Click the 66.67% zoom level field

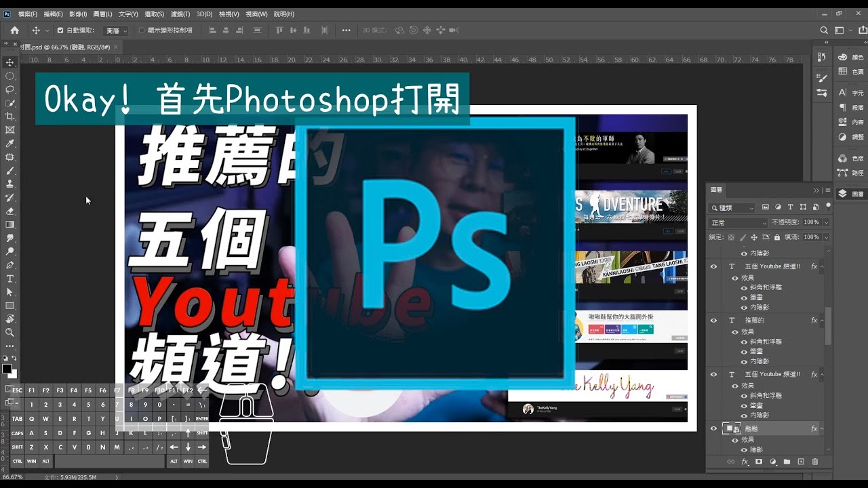point(14,477)
